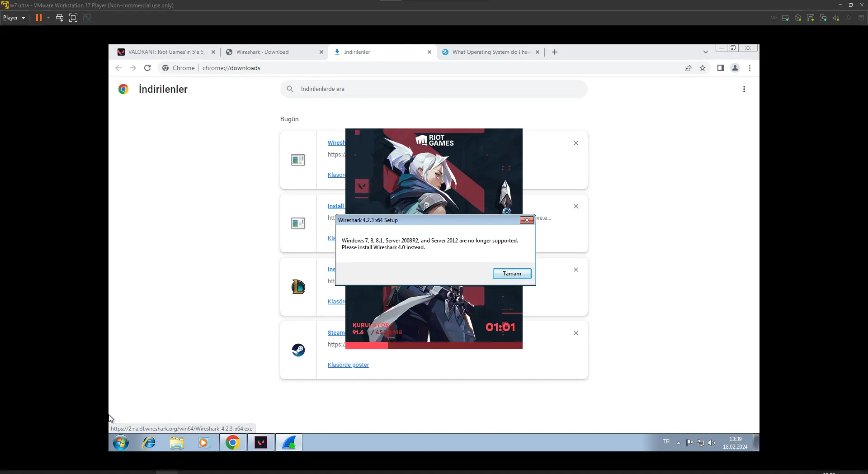This screenshot has width=868, height=474.
Task: Launch Internet Explorer from the taskbar
Action: [149, 443]
